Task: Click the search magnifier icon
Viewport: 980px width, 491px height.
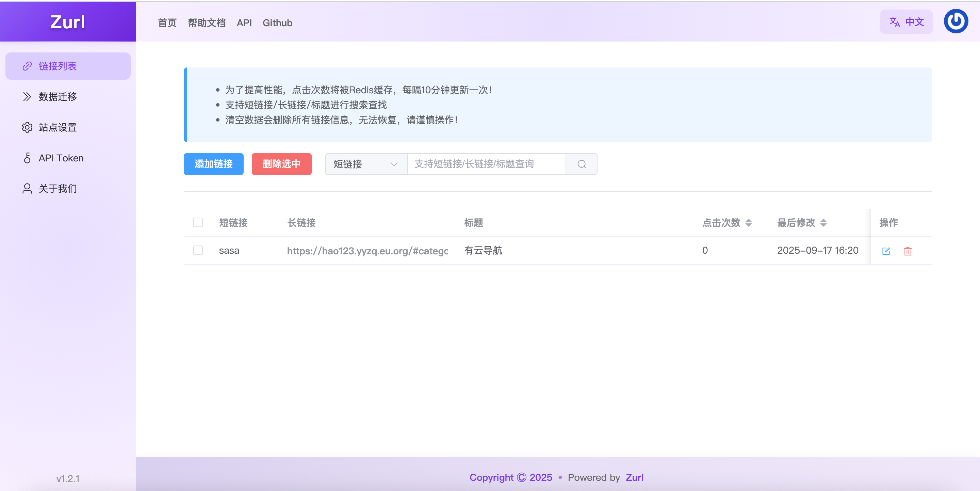Action: pyautogui.click(x=581, y=164)
